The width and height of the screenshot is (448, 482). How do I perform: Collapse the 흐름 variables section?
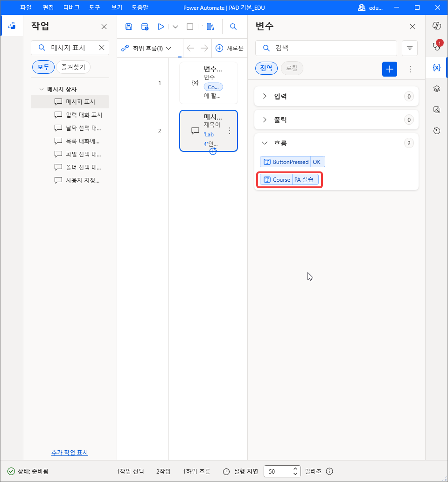tap(265, 143)
